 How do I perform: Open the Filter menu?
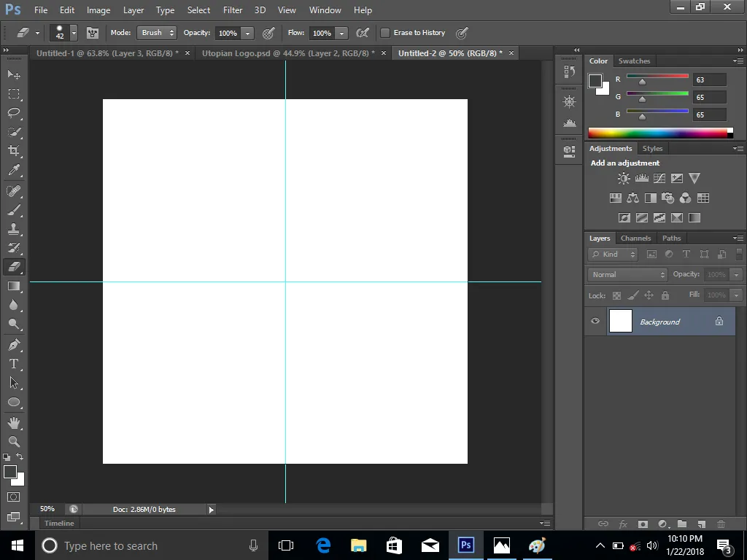[x=233, y=10]
